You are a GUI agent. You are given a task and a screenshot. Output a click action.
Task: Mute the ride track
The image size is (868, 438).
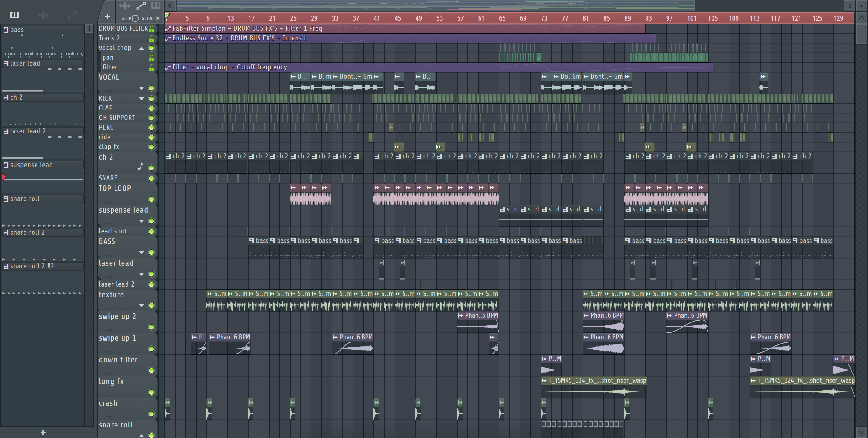(x=152, y=138)
